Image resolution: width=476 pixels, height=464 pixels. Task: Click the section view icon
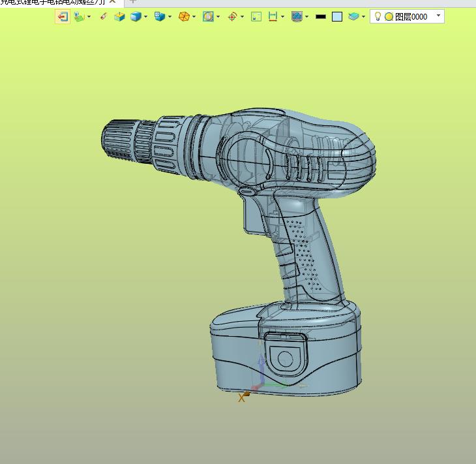pos(208,16)
